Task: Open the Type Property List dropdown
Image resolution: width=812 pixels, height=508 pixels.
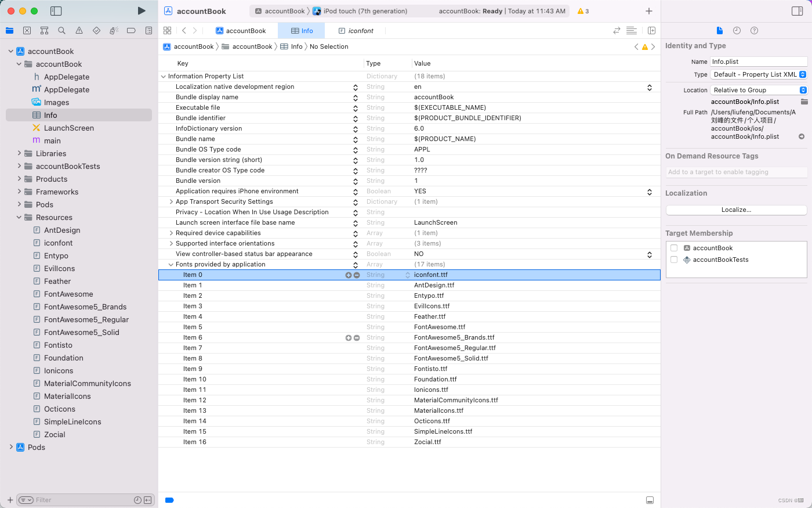Action: [x=759, y=74]
